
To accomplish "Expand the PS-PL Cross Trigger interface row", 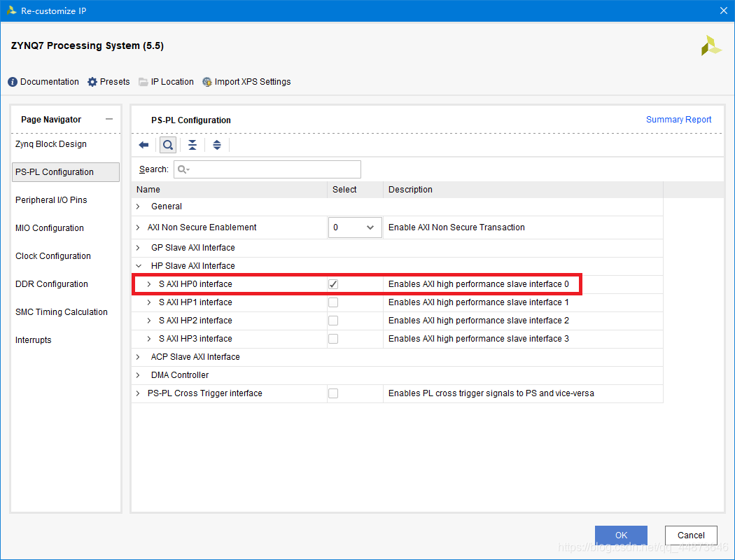I will tap(138, 393).
